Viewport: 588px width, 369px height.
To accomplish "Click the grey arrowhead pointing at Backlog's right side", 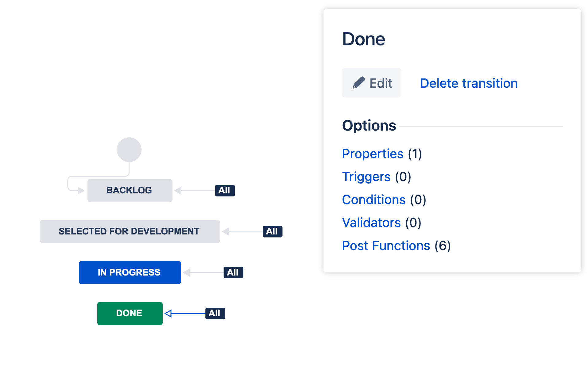I will tap(178, 191).
